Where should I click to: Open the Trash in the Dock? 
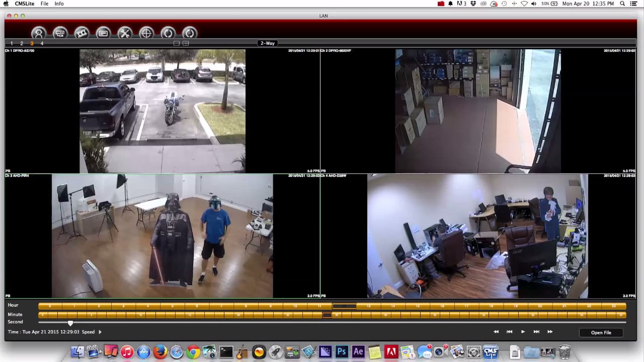(565, 352)
